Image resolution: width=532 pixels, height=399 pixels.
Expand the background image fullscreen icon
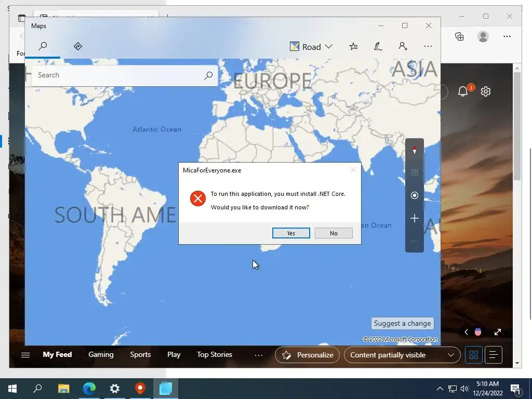coord(497,332)
